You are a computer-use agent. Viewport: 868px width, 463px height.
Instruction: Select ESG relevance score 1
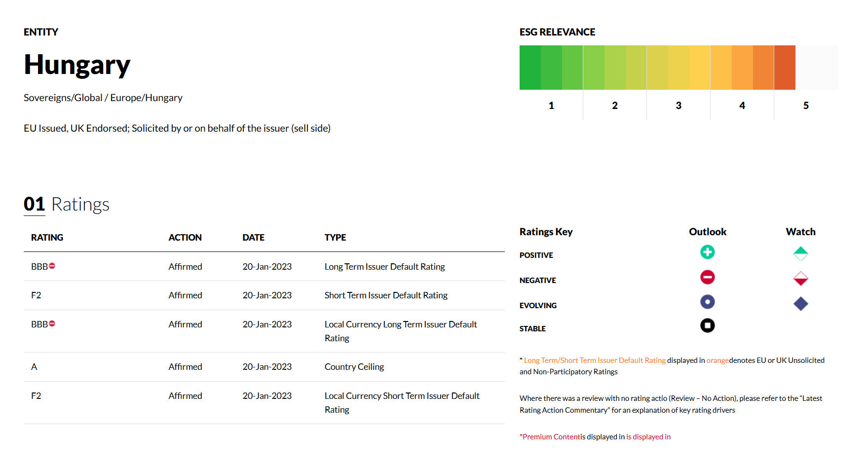551,106
